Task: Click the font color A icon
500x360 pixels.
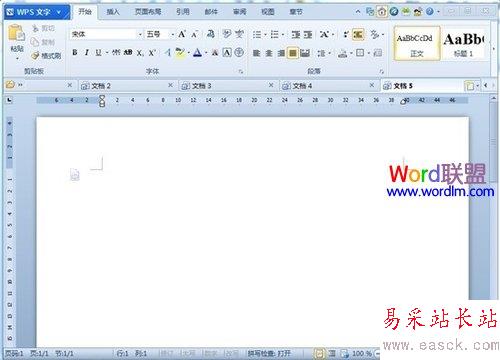Action: click(197, 53)
